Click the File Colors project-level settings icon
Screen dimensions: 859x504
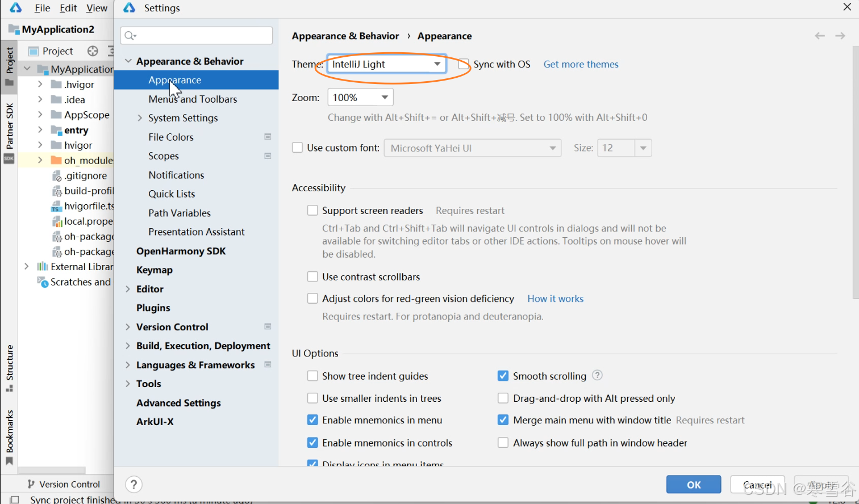coord(268,137)
